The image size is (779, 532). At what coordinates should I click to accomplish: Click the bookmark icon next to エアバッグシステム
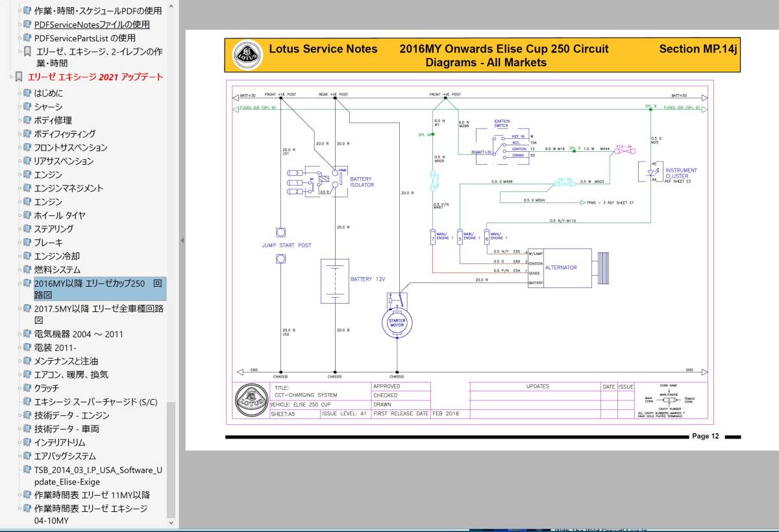[27, 456]
